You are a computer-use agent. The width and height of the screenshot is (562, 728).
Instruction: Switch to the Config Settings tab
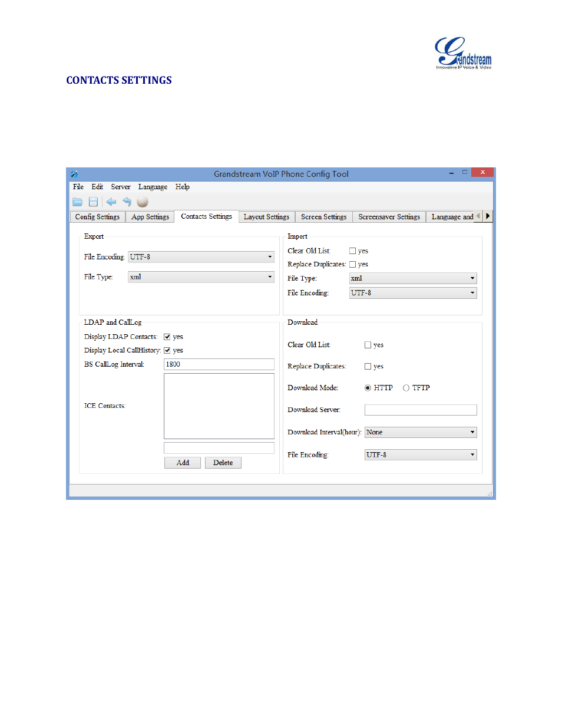[x=97, y=217]
